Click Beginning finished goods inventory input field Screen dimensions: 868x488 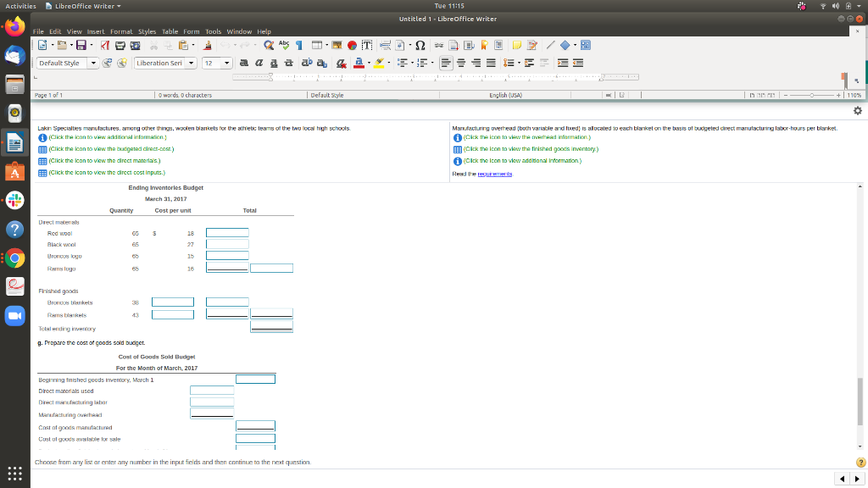[x=255, y=379]
